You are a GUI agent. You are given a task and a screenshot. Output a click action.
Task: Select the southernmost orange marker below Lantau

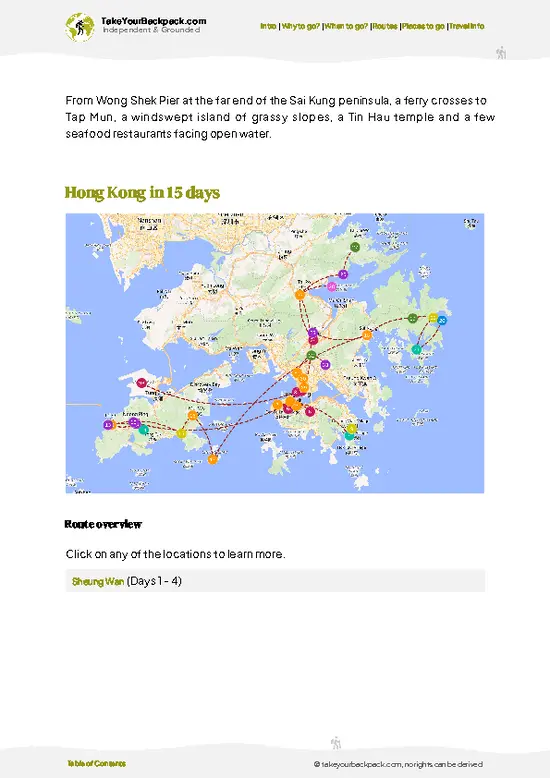pos(212,459)
